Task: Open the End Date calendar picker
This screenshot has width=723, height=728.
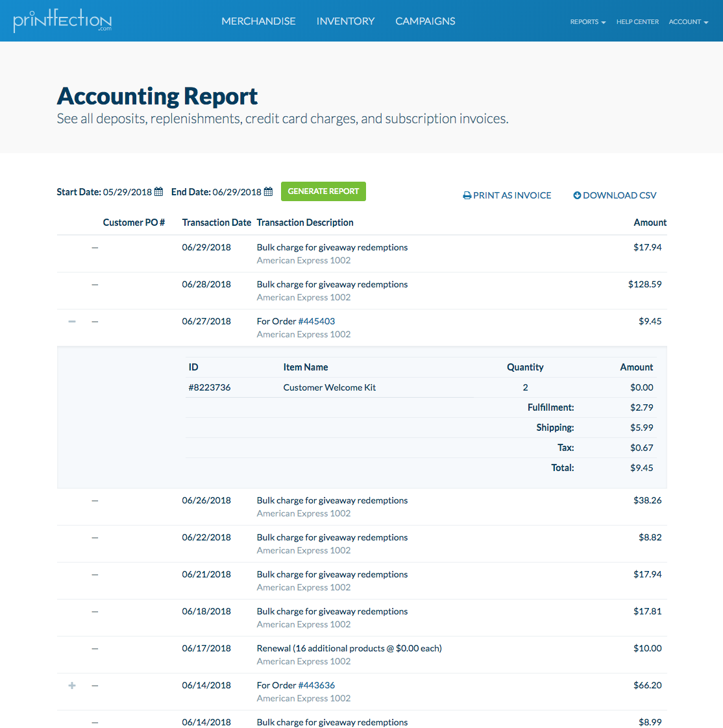Action: pyautogui.click(x=268, y=191)
